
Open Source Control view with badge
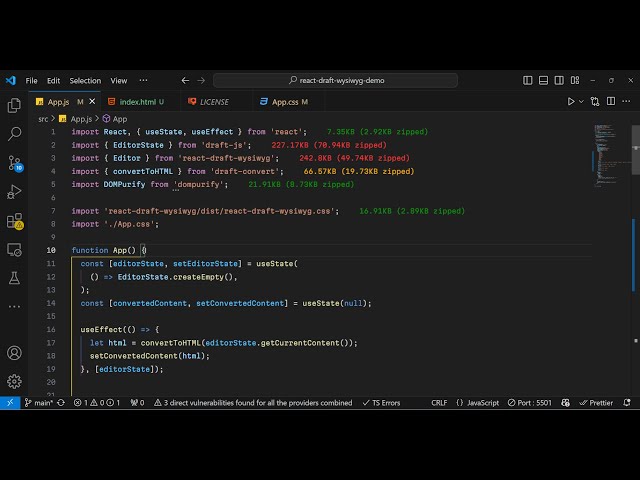point(14,162)
